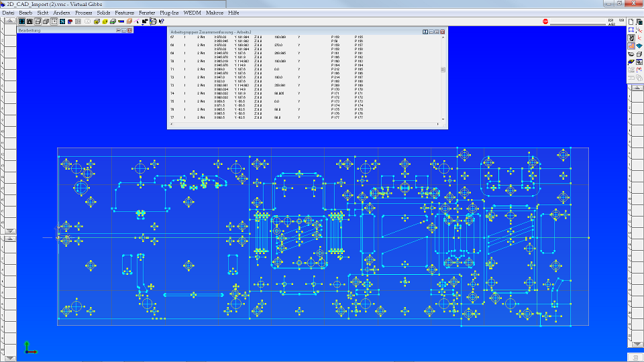Click the 'P 212' cell in table
Image resolution: width=644 pixels, height=362 pixels.
pyautogui.click(x=335, y=69)
